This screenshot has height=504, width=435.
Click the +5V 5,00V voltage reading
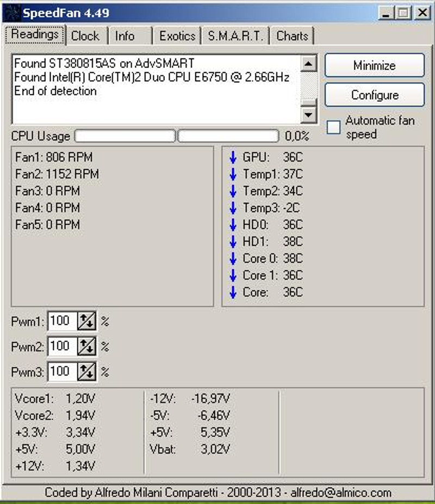pyautogui.click(x=55, y=450)
